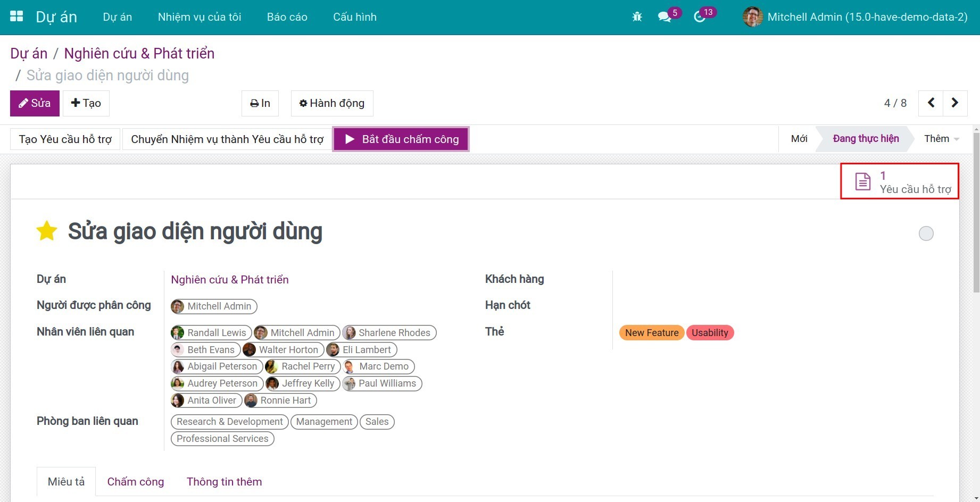Open the Nghiên cứu & Phát triển project link

pyautogui.click(x=229, y=280)
